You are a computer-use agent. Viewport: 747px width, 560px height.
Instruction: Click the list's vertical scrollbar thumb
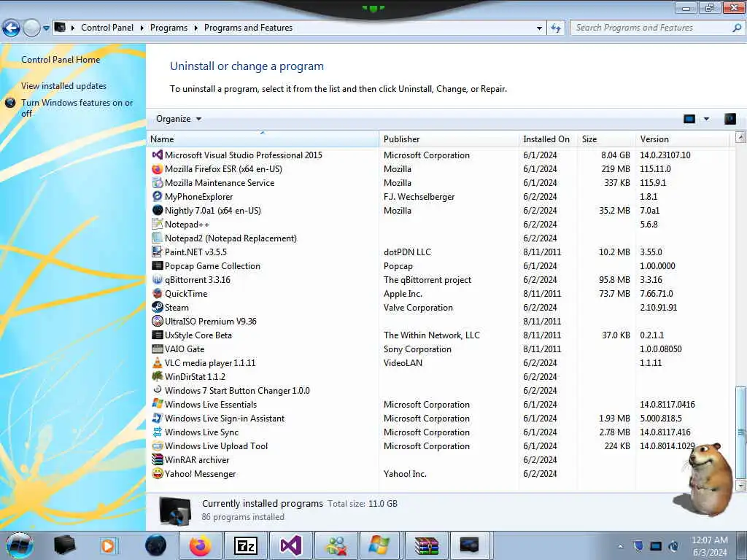tap(740, 432)
